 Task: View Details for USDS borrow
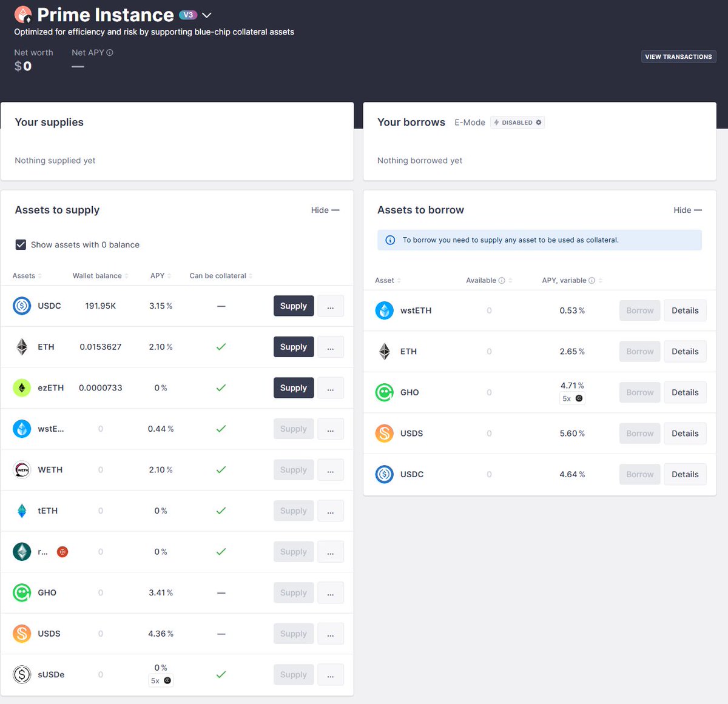pos(685,434)
